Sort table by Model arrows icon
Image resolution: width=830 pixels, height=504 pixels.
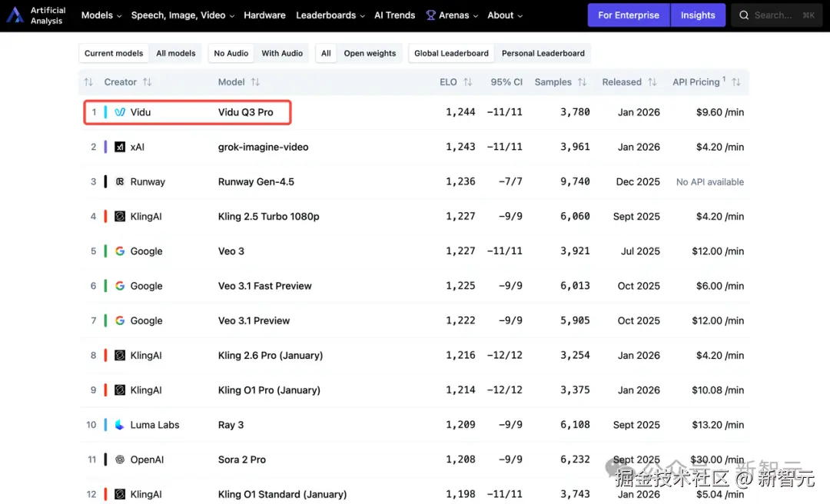coord(255,82)
